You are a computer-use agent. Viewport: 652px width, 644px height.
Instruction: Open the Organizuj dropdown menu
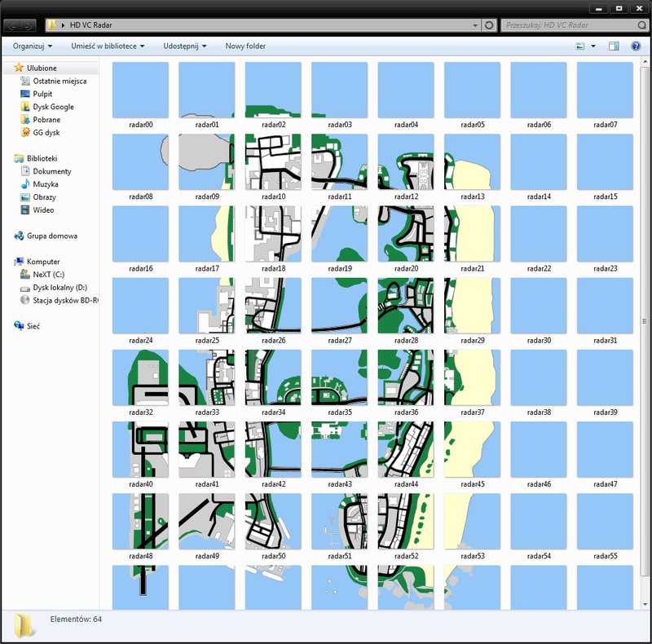pyautogui.click(x=33, y=46)
